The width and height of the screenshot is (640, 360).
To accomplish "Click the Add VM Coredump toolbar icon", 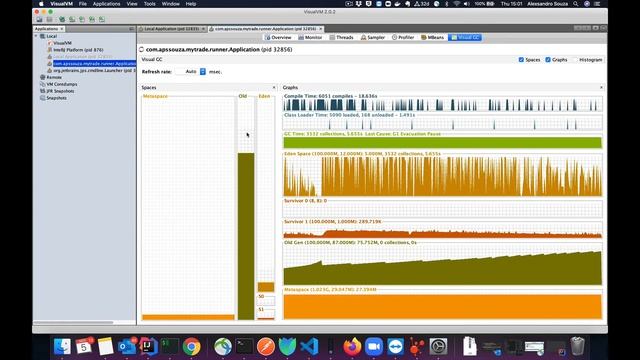I will (x=82, y=19).
